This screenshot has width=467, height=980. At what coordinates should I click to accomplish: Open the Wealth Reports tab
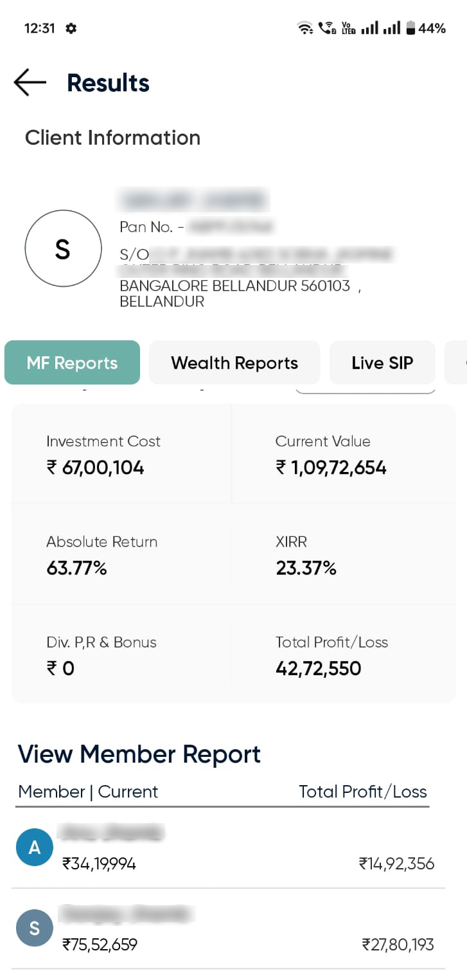point(234,363)
